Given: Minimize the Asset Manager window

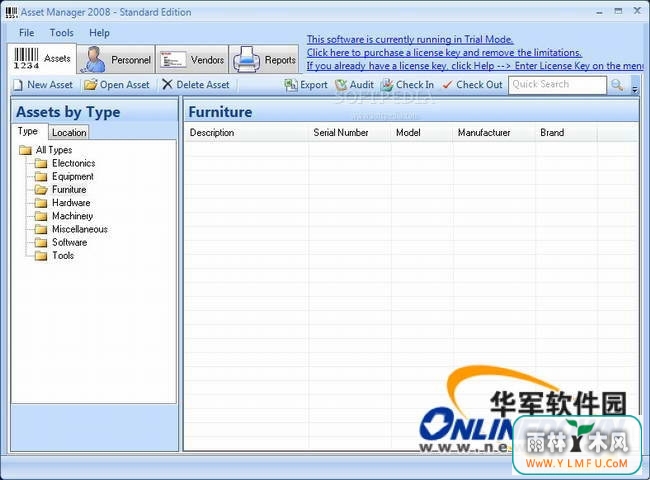Looking at the screenshot, I should (599, 12).
